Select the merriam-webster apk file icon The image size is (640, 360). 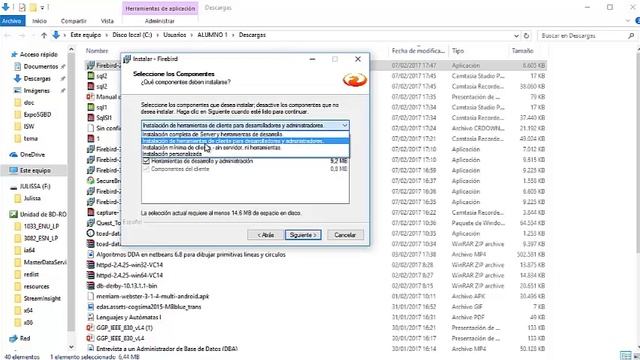(x=91, y=296)
